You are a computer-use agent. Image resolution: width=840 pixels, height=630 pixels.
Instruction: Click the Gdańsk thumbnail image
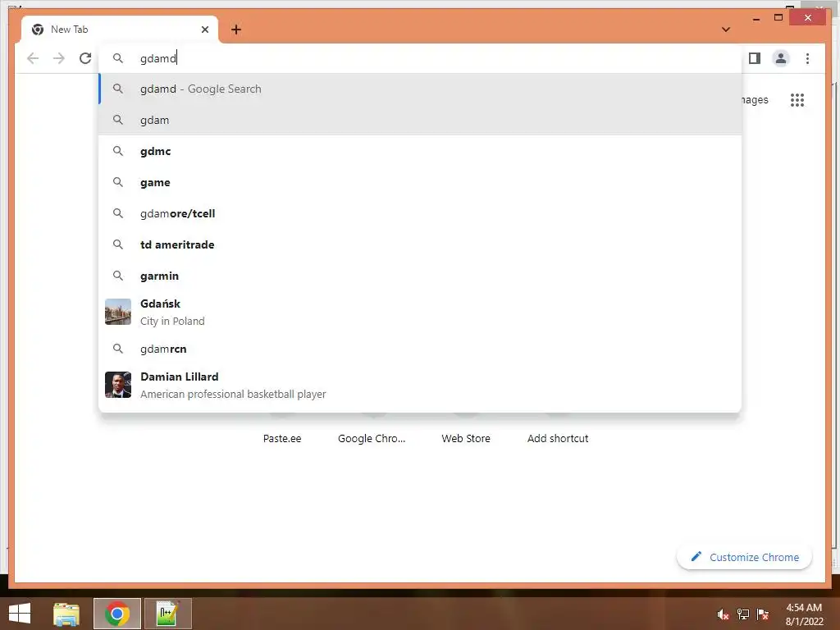[118, 312]
